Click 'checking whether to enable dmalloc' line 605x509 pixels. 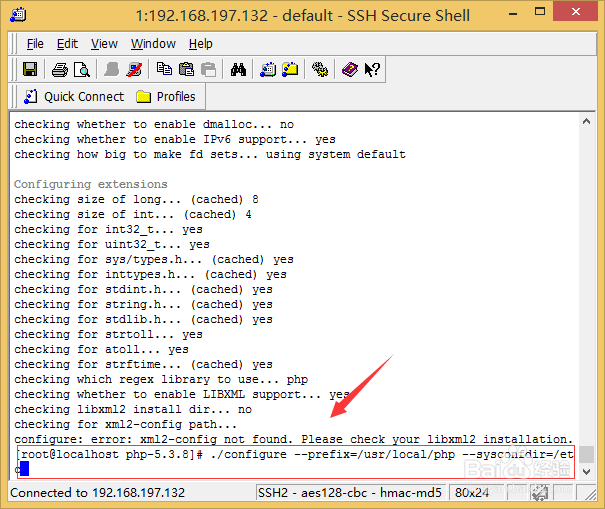pos(154,124)
